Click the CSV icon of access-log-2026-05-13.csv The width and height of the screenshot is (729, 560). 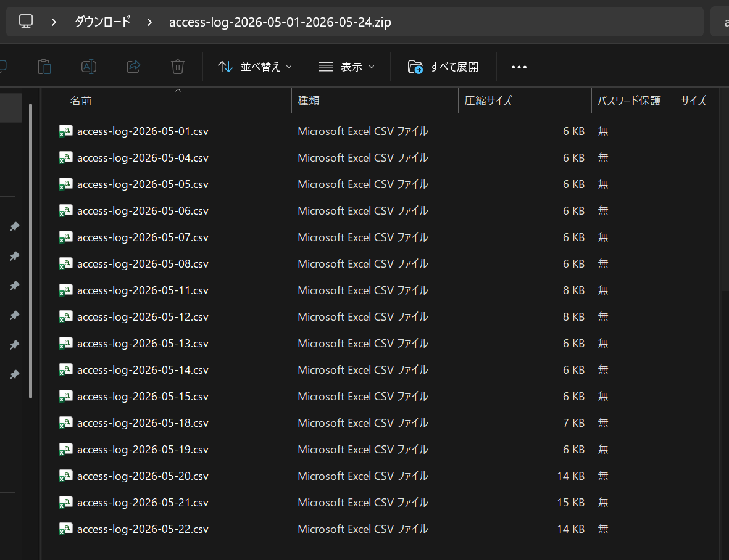tap(65, 343)
